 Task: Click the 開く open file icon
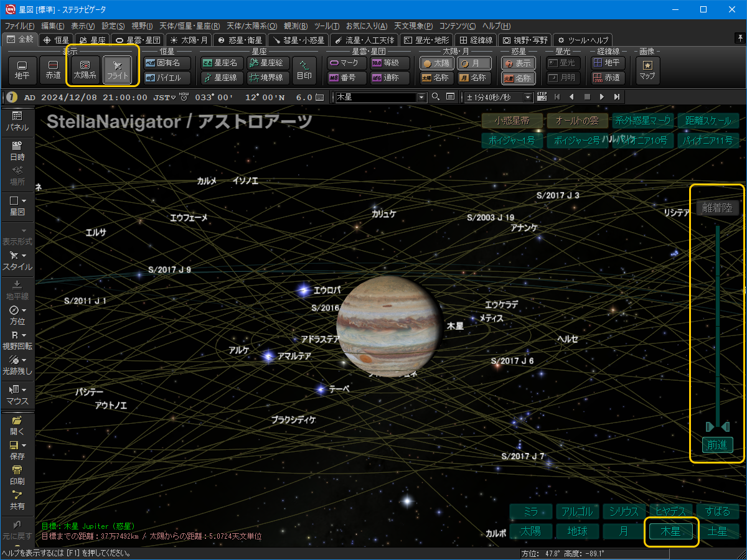(17, 425)
